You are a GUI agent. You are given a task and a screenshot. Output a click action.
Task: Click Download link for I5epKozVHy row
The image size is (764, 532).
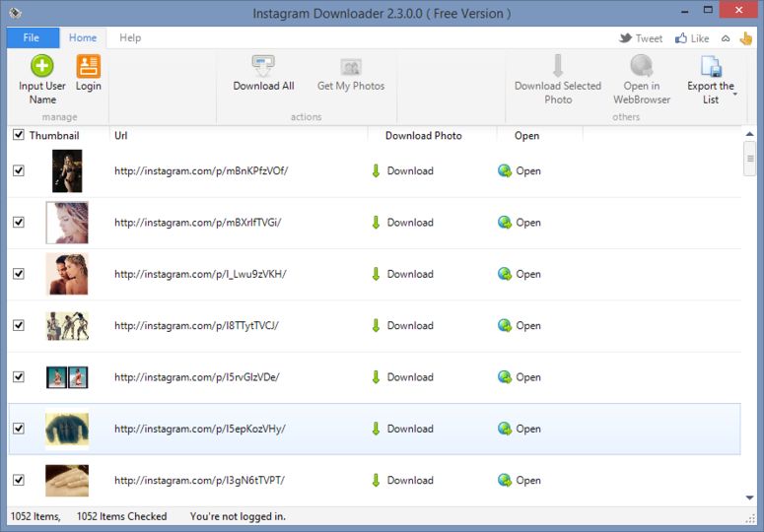click(x=410, y=429)
